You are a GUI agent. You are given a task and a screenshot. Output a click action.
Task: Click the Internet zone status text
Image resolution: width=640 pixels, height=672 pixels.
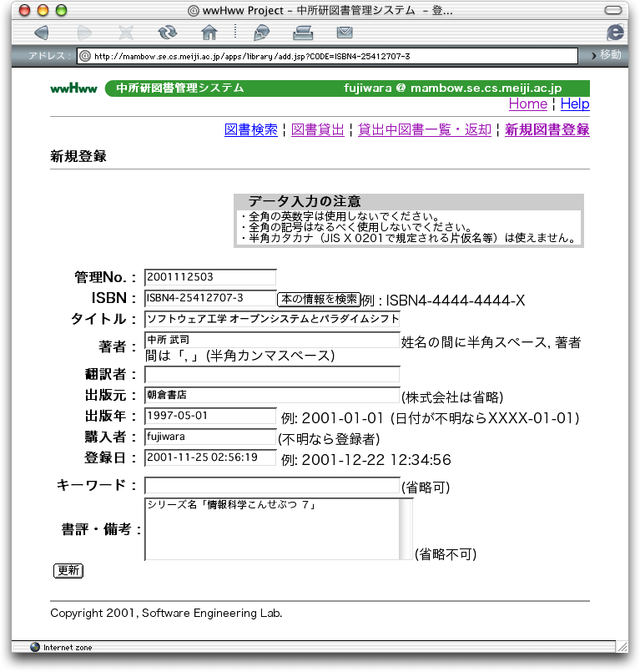pyautogui.click(x=68, y=647)
